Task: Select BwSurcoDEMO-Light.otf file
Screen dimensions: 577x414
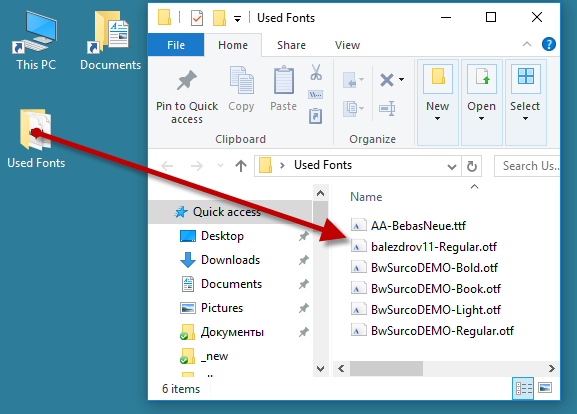Action: pyautogui.click(x=426, y=309)
